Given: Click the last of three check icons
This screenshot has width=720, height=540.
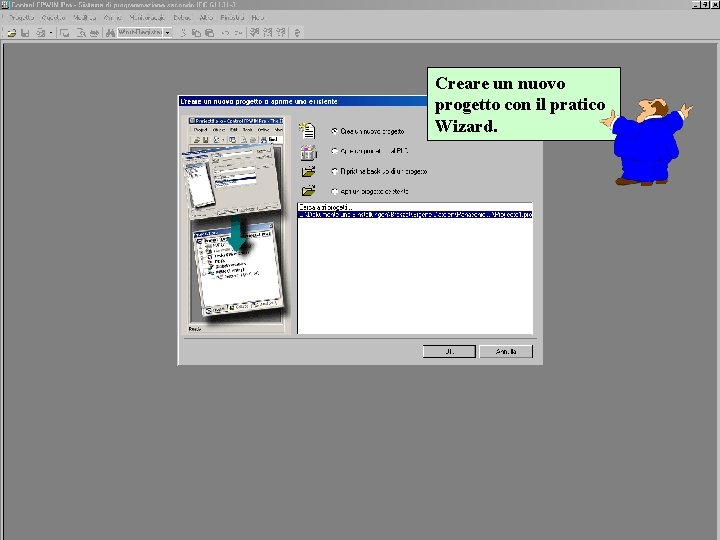Looking at the screenshot, I should pyautogui.click(x=281, y=33).
